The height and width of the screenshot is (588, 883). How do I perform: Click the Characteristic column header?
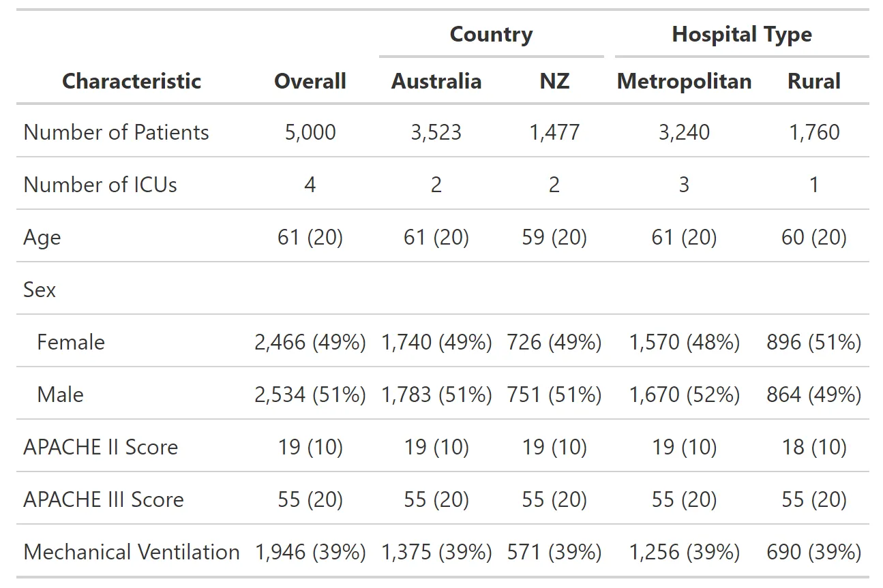pos(132,82)
